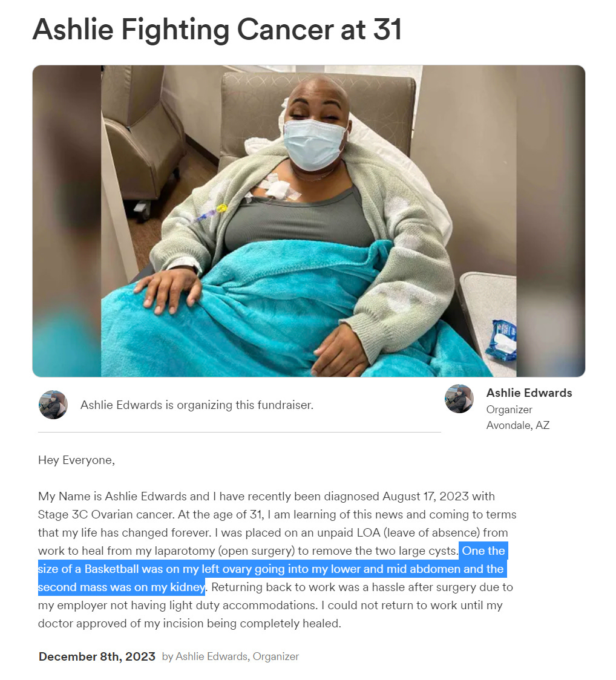This screenshot has height=680, width=616.
Task: Click Ashlie Edwards avatar above Avondale location
Action: pos(459,399)
